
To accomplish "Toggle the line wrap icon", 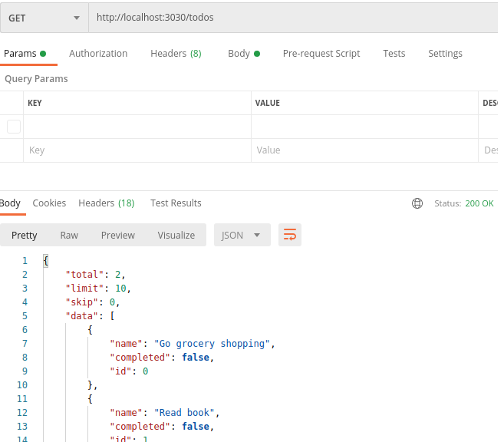I will click(290, 235).
